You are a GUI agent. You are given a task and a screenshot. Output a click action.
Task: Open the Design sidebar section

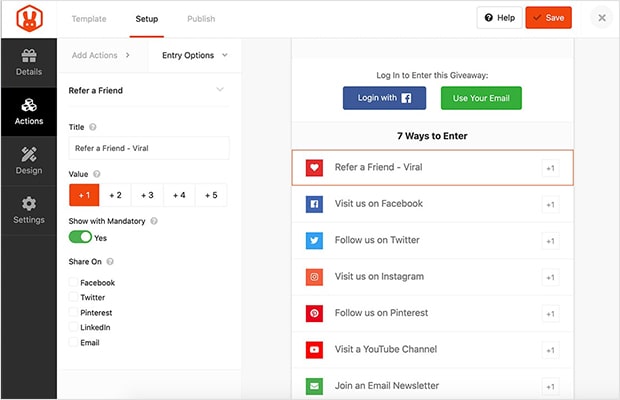pyautogui.click(x=29, y=161)
